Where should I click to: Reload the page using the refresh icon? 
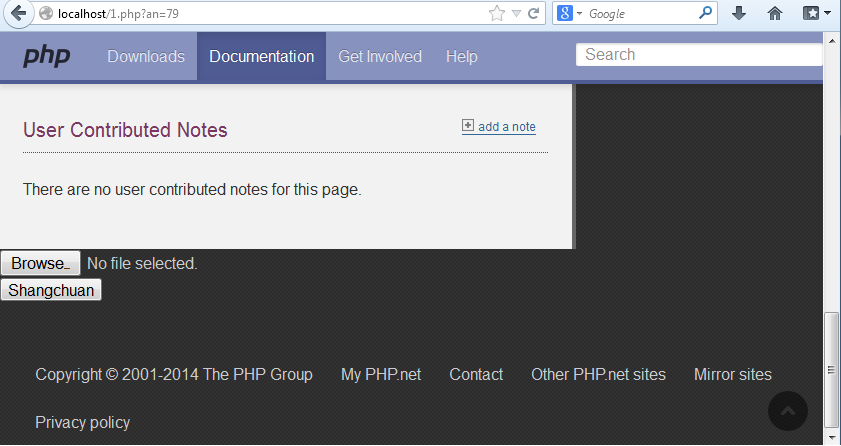click(534, 14)
